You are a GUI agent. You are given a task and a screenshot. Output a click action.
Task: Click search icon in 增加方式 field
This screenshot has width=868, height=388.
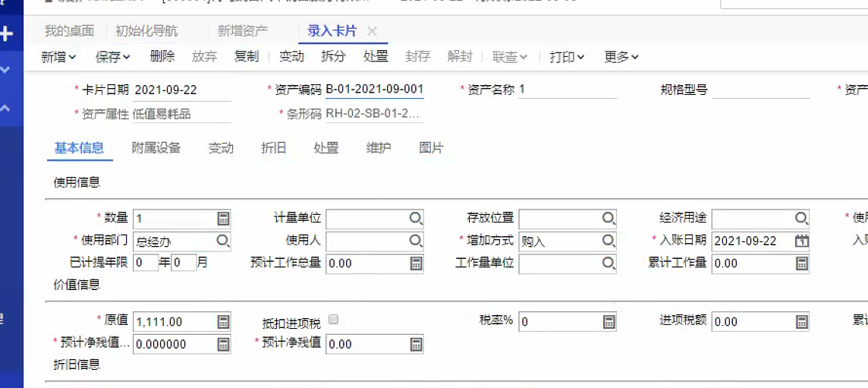[x=609, y=241]
